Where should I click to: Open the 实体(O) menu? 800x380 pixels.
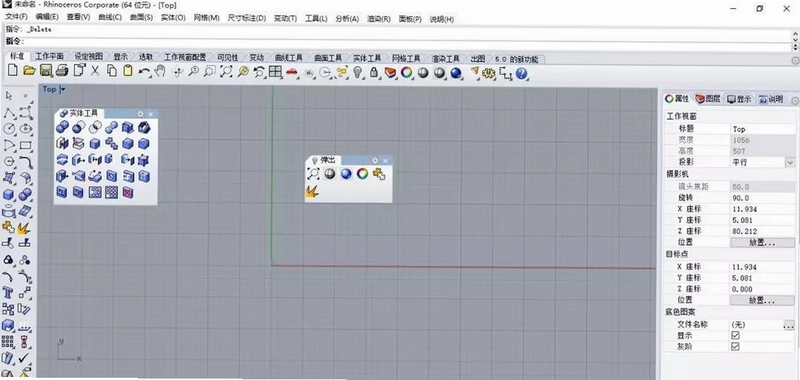pyautogui.click(x=173, y=18)
